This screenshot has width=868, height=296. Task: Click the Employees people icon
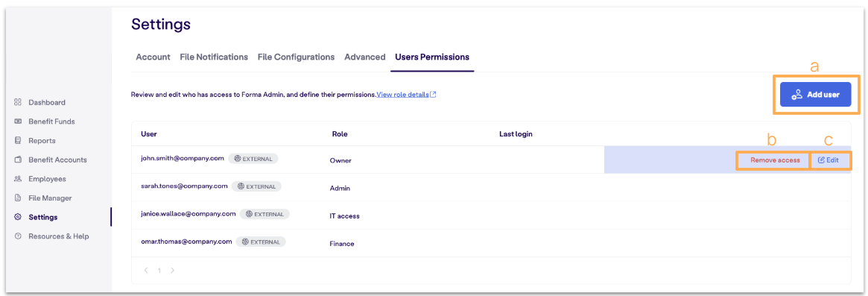click(x=18, y=178)
